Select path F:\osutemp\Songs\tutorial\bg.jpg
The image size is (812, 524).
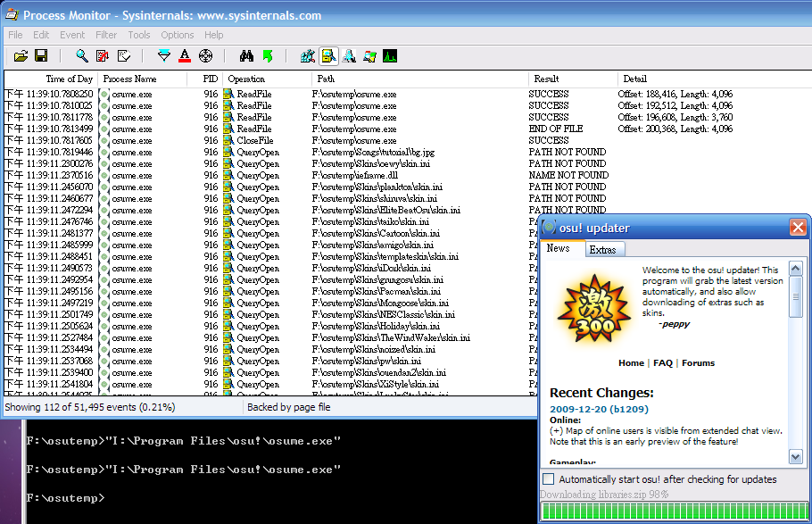pyautogui.click(x=373, y=152)
